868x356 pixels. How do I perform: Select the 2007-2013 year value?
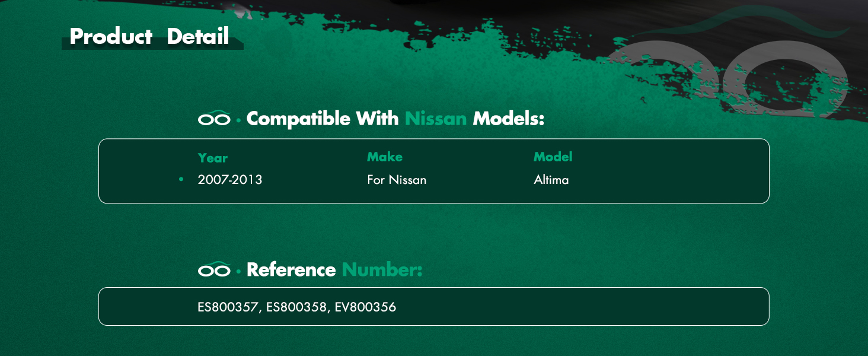pos(230,179)
